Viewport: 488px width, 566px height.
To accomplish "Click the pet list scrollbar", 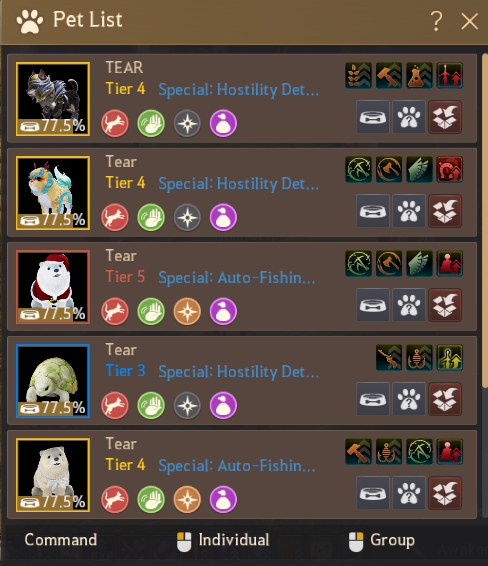I will coord(485,220).
